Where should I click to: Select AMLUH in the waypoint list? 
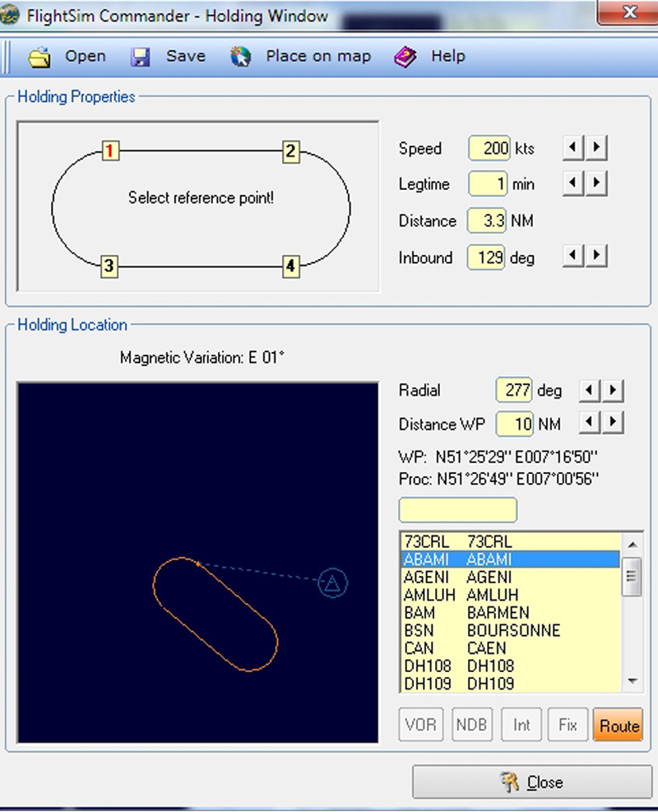(x=511, y=595)
